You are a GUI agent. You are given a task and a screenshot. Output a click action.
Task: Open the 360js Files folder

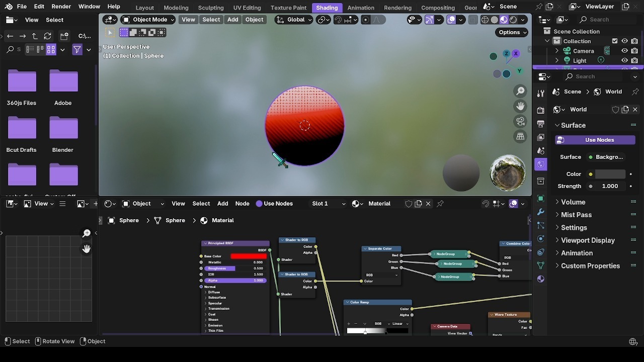pyautogui.click(x=22, y=87)
